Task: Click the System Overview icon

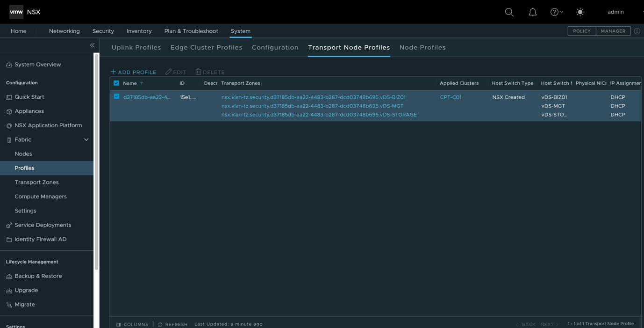Action: (9, 65)
